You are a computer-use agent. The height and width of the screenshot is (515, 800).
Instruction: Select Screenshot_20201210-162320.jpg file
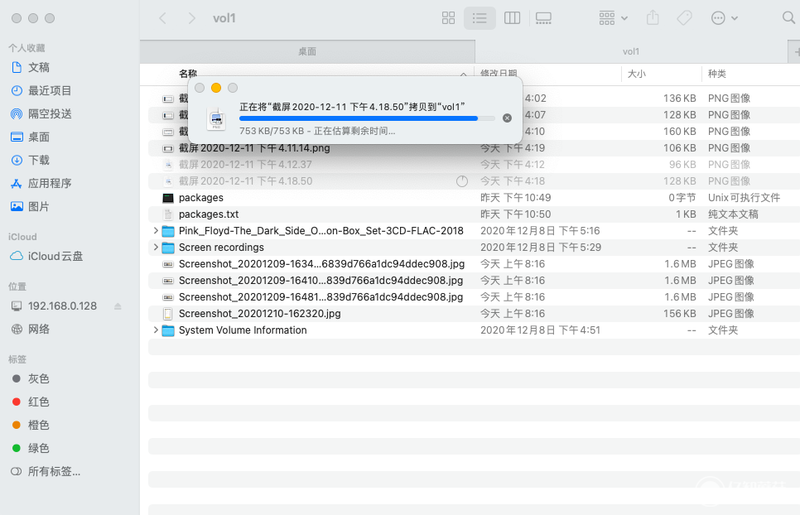click(x=260, y=313)
